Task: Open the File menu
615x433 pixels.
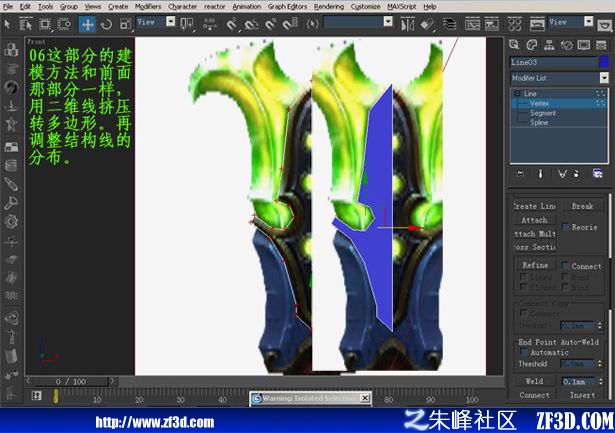Action: pos(8,7)
